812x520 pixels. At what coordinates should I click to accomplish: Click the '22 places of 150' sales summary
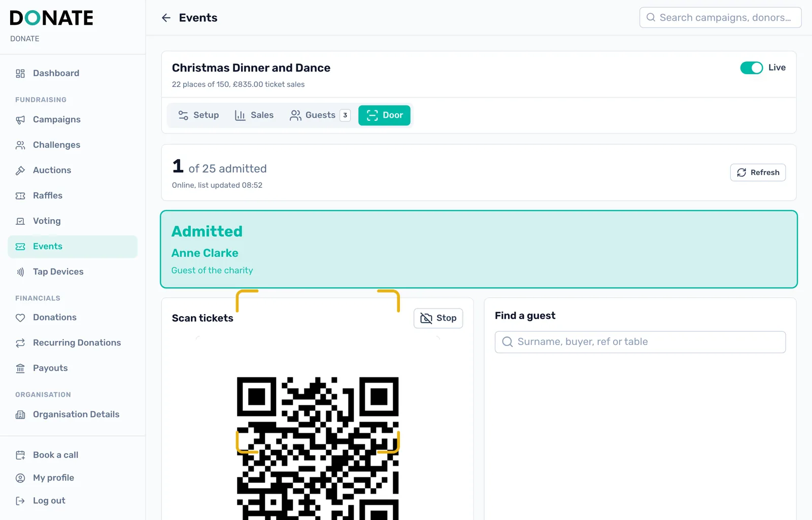coord(238,84)
